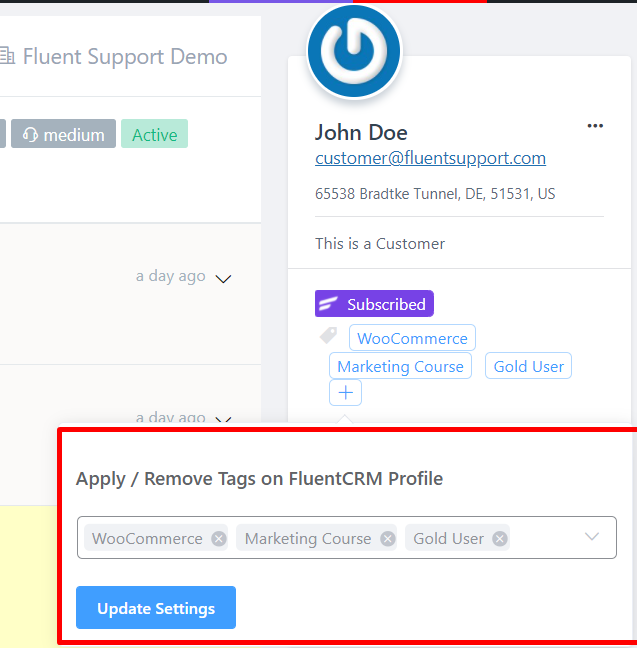Click the Subscribed status badge

pos(374,304)
